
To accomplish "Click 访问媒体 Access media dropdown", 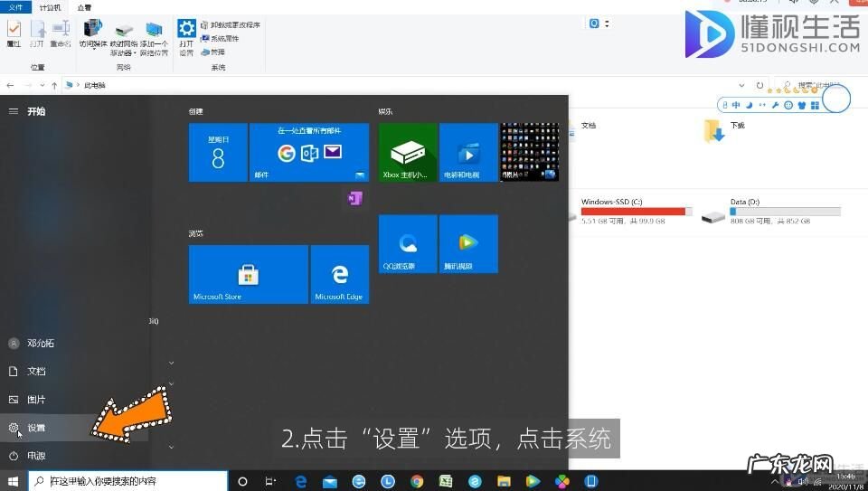I will [93, 34].
